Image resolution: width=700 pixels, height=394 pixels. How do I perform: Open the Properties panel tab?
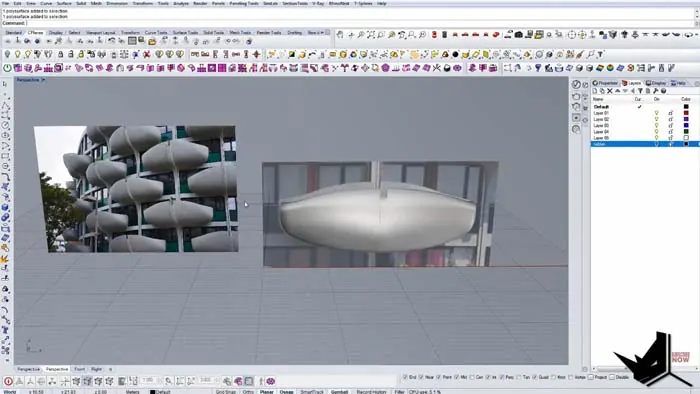point(605,83)
